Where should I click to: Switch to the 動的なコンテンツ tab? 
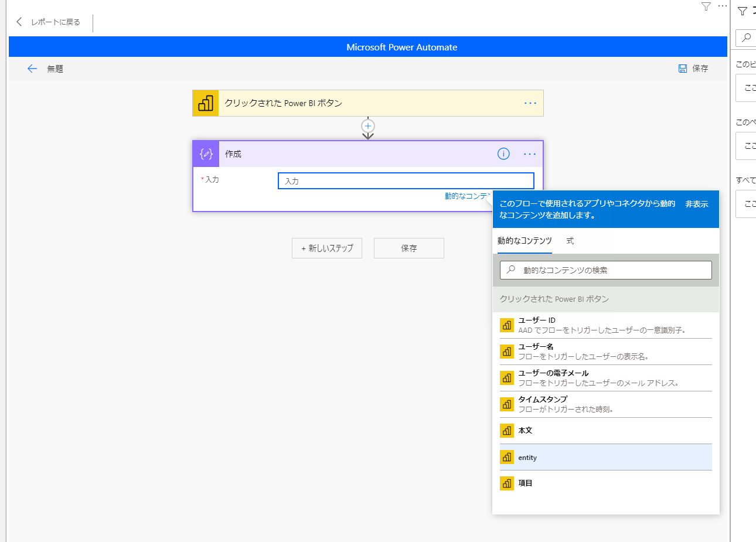[525, 240]
